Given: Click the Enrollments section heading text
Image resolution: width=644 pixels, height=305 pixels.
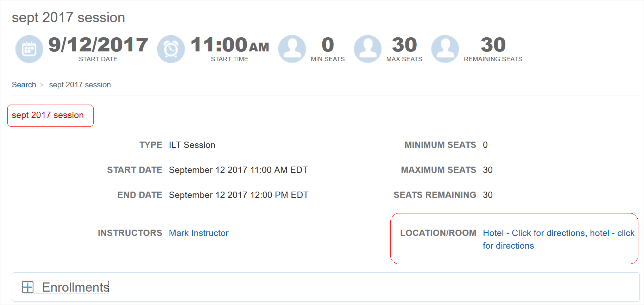Looking at the screenshot, I should click(75, 287).
